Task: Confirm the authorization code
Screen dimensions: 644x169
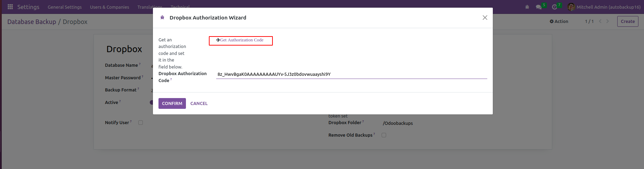Action: pyautogui.click(x=172, y=103)
